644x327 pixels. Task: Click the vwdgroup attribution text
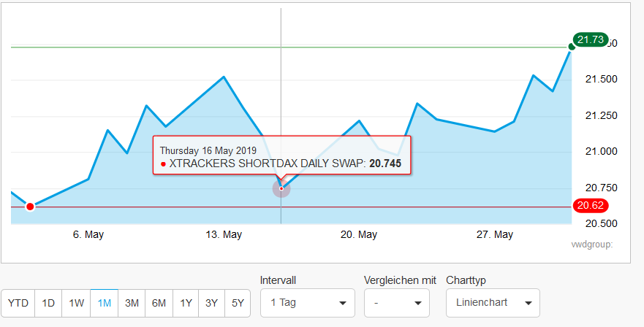tap(591, 245)
